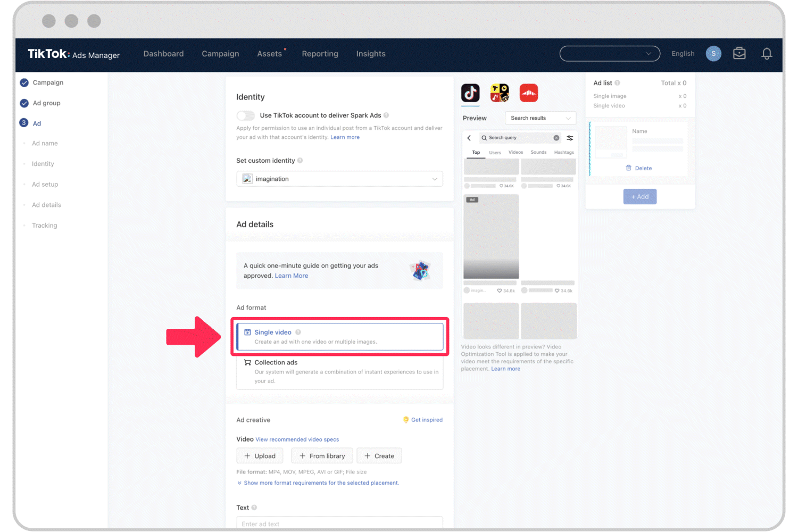Go to Tracking section in sidebar
Screen dimensions: 798x532
pos(45,226)
